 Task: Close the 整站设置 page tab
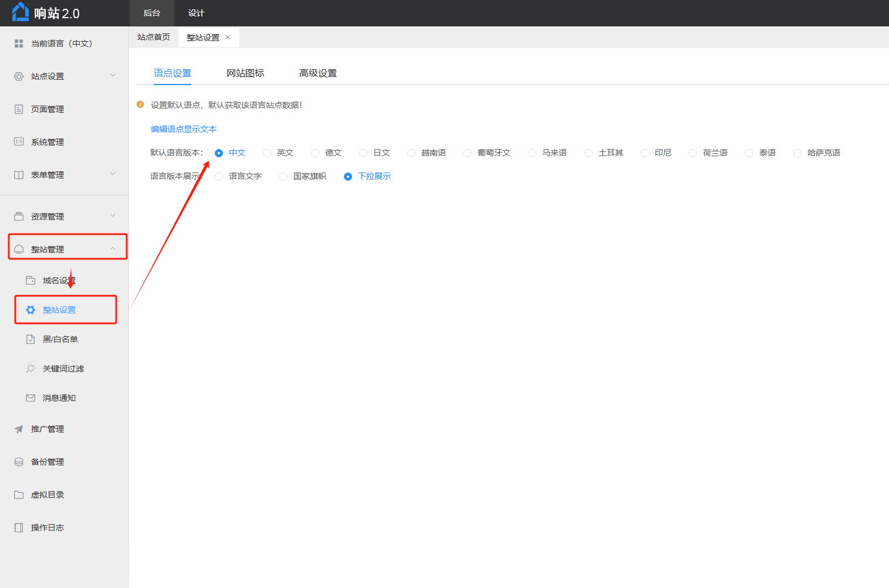(x=228, y=38)
